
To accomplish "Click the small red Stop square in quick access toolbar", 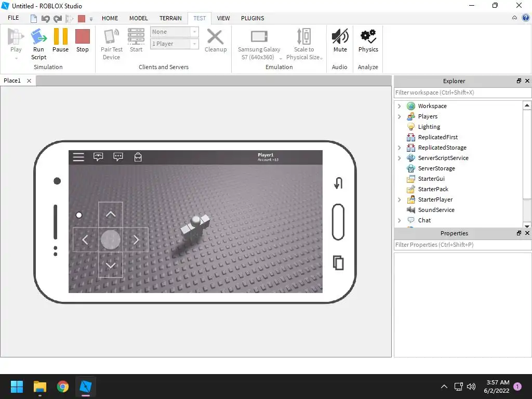I will tap(82, 18).
